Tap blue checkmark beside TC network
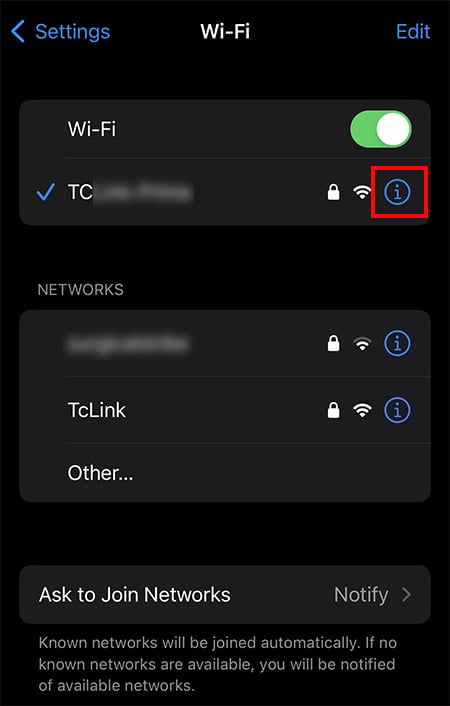Image resolution: width=450 pixels, height=706 pixels. [x=45, y=192]
